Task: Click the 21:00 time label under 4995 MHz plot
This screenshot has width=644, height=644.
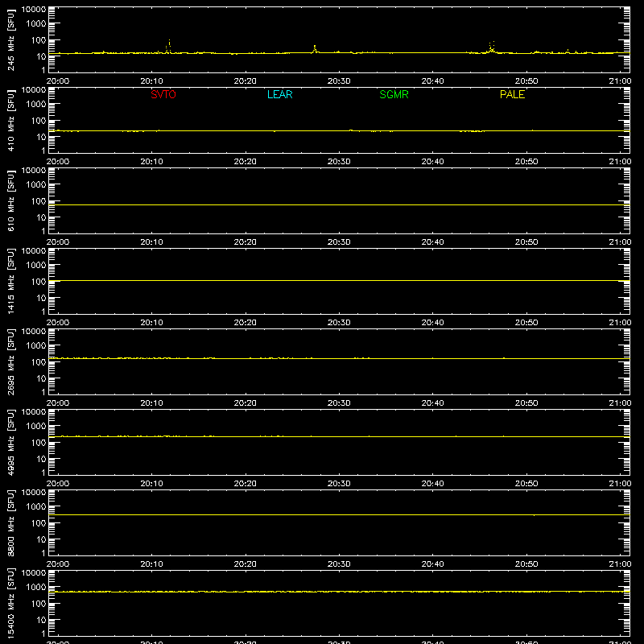Action: (x=620, y=484)
